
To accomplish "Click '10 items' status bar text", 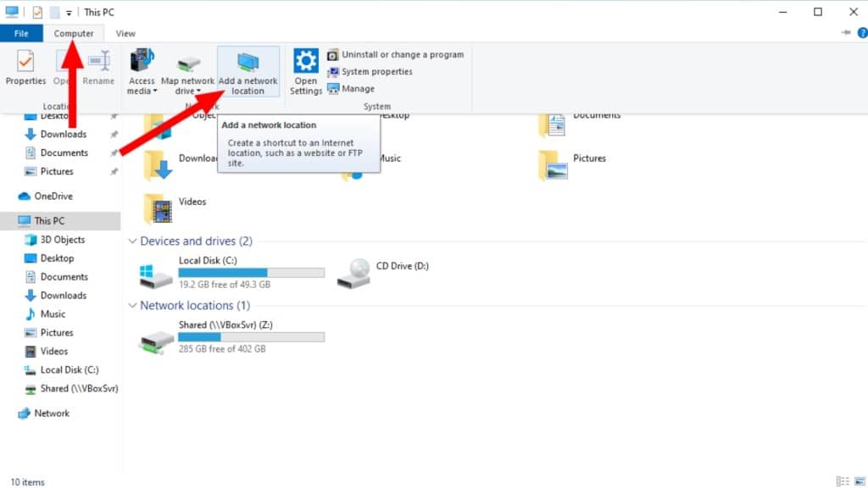I will pos(27,482).
